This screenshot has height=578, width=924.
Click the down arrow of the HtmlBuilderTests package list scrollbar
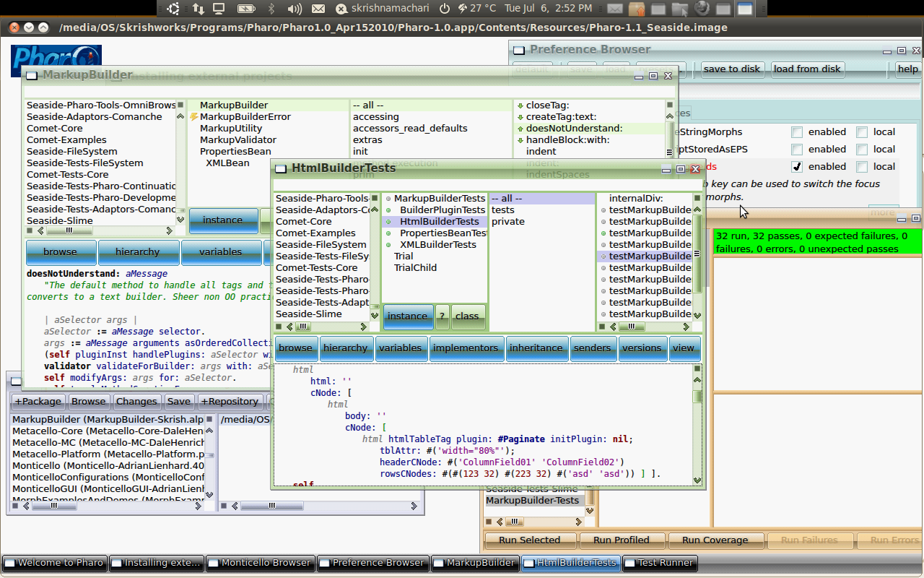coord(374,316)
